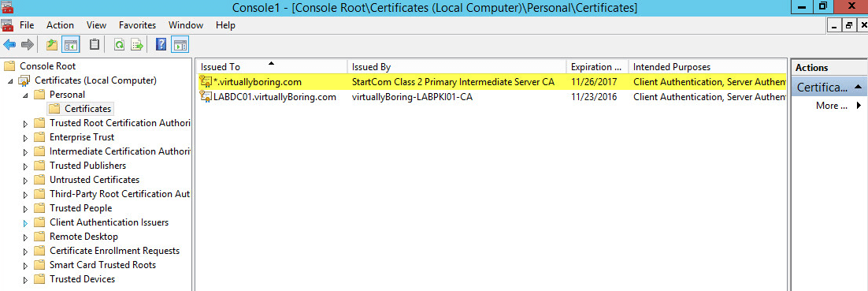Click issuer virtuallyBoring-LABPKI01-CA

412,97
